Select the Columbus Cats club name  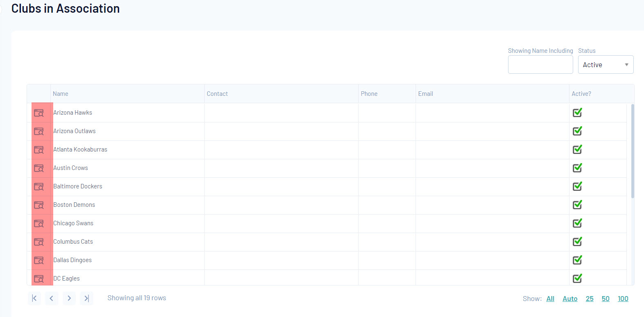(73, 242)
